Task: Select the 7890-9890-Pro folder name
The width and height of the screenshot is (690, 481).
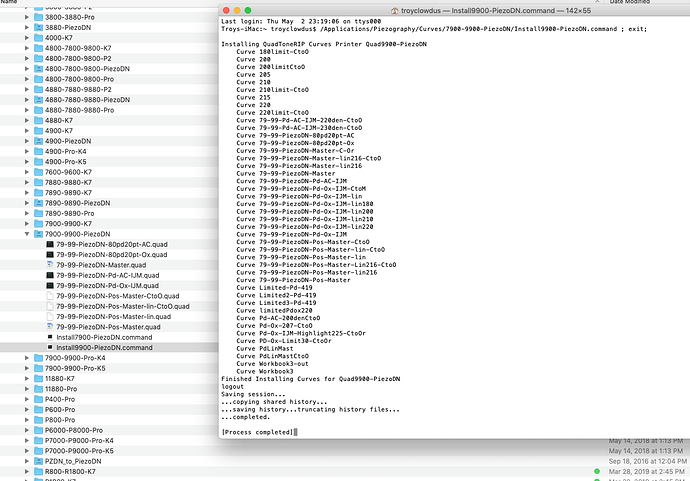Action: (x=70, y=213)
